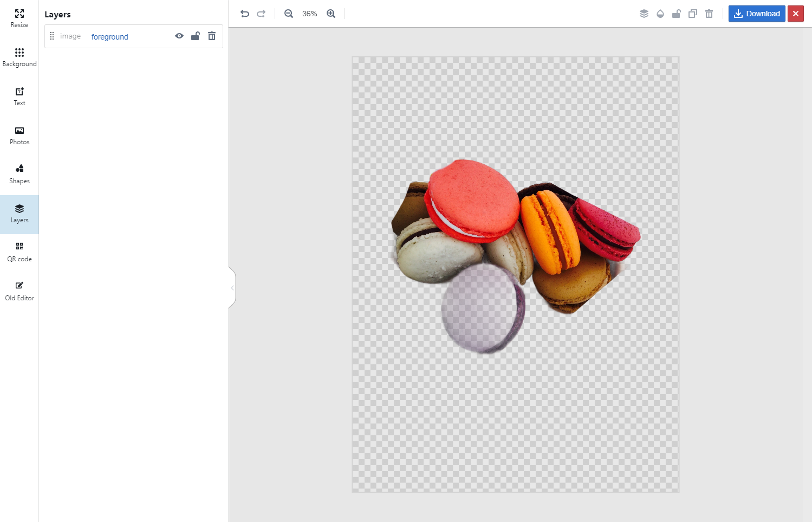Close the editor with red X button
Screen dimensions: 812x522
(796, 14)
